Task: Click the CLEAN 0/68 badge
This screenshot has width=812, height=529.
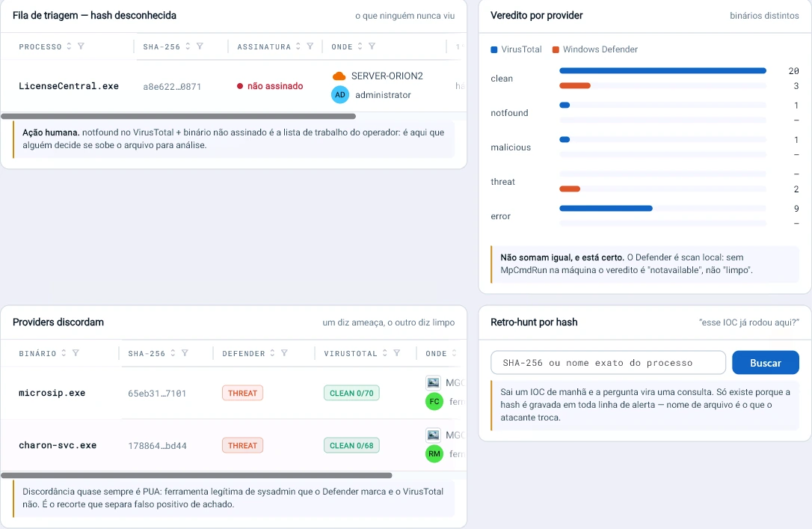Action: 351,446
